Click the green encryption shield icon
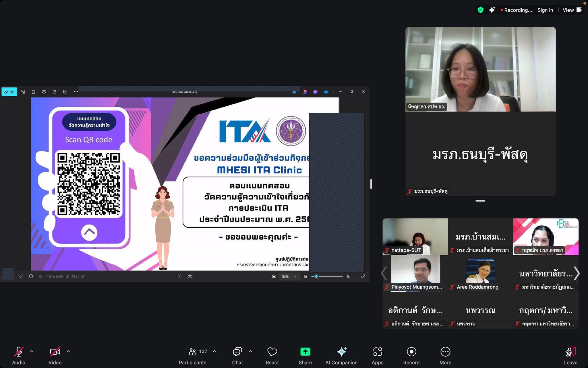588x368 pixels. coord(480,10)
